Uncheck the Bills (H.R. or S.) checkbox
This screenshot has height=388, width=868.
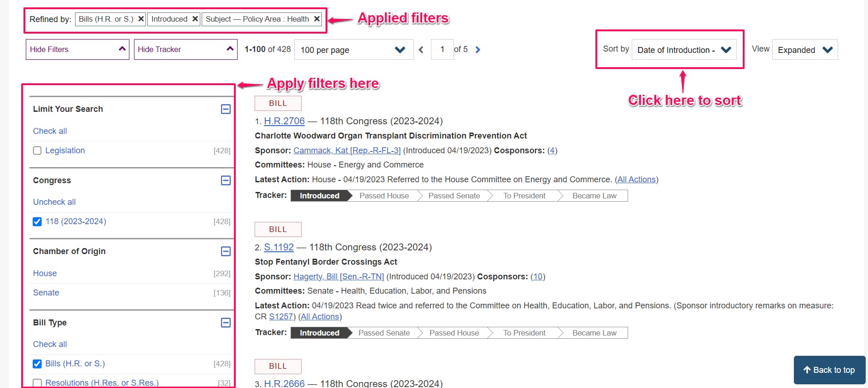coord(37,364)
